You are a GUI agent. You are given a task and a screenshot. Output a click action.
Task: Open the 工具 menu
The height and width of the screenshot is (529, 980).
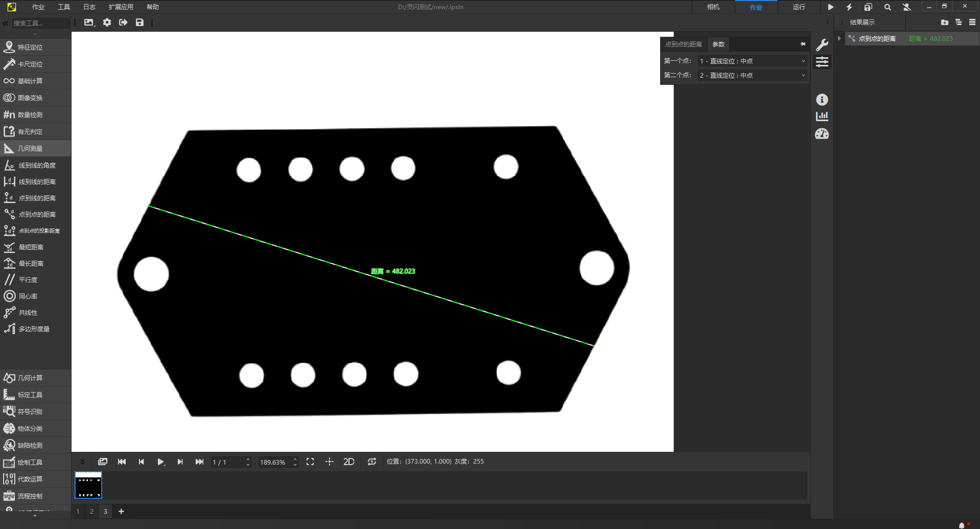click(x=64, y=7)
